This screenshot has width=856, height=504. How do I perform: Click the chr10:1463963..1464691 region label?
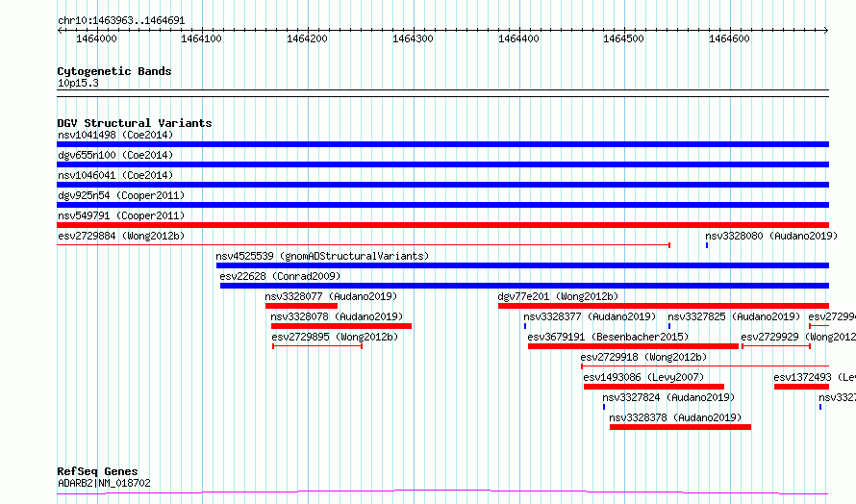click(121, 21)
